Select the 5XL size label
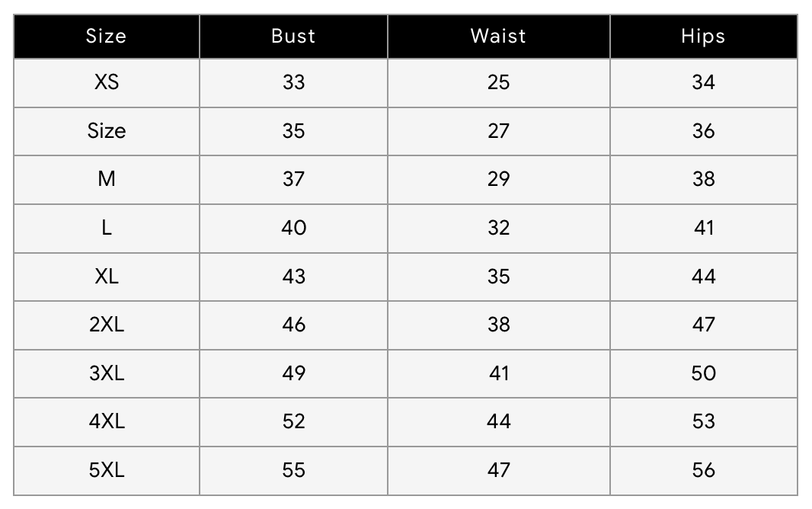This screenshot has width=812, height=509. tap(107, 470)
